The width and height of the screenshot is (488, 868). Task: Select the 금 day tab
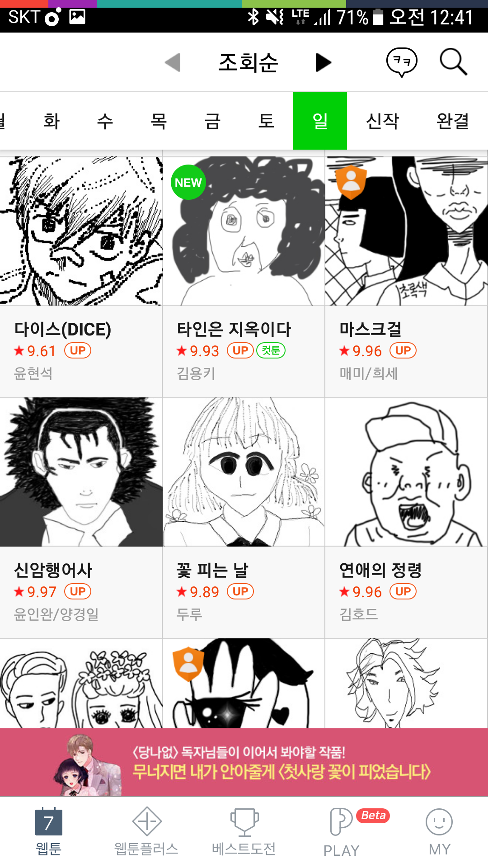[212, 121]
